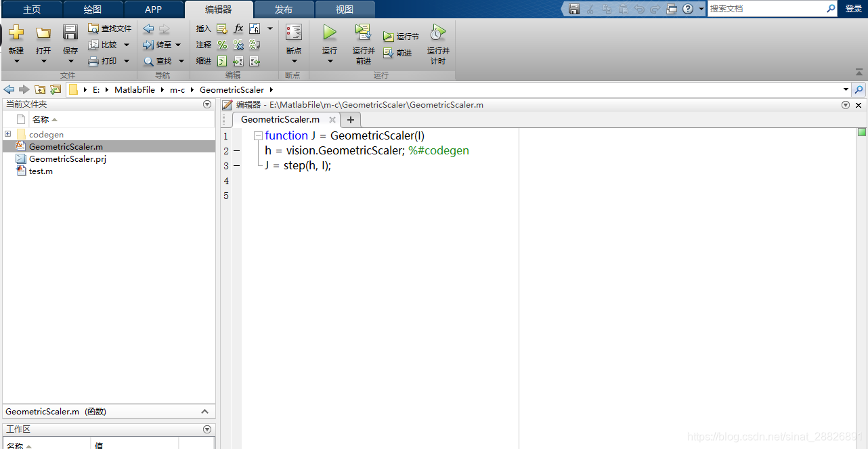868x449 pixels.
Task: Expand the codegen folder in the file tree
Action: click(7, 134)
